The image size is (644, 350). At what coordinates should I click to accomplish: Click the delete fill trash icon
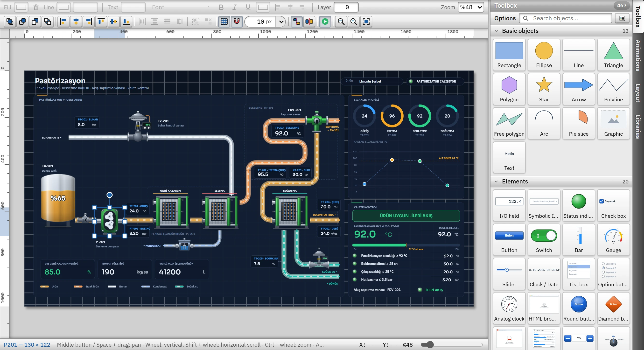click(x=36, y=7)
